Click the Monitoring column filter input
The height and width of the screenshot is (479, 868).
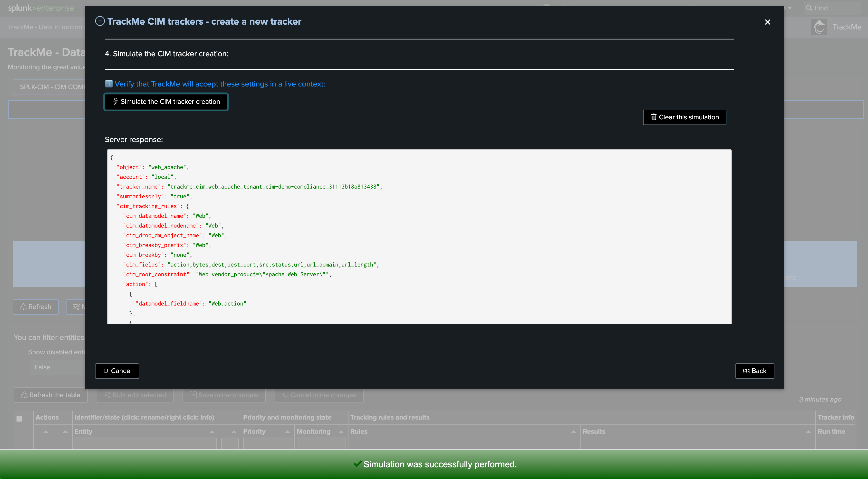321,443
